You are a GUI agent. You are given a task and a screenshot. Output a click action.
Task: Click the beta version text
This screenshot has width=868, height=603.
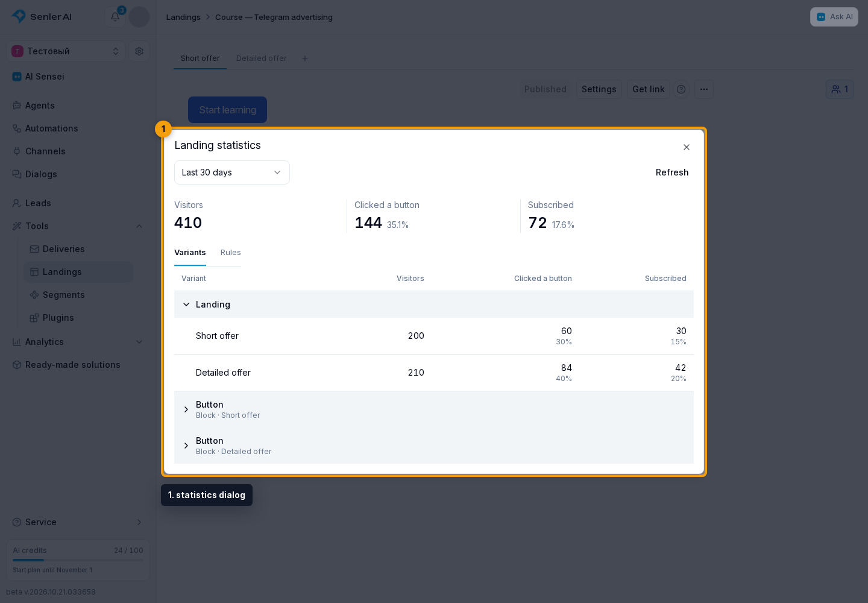(51, 592)
